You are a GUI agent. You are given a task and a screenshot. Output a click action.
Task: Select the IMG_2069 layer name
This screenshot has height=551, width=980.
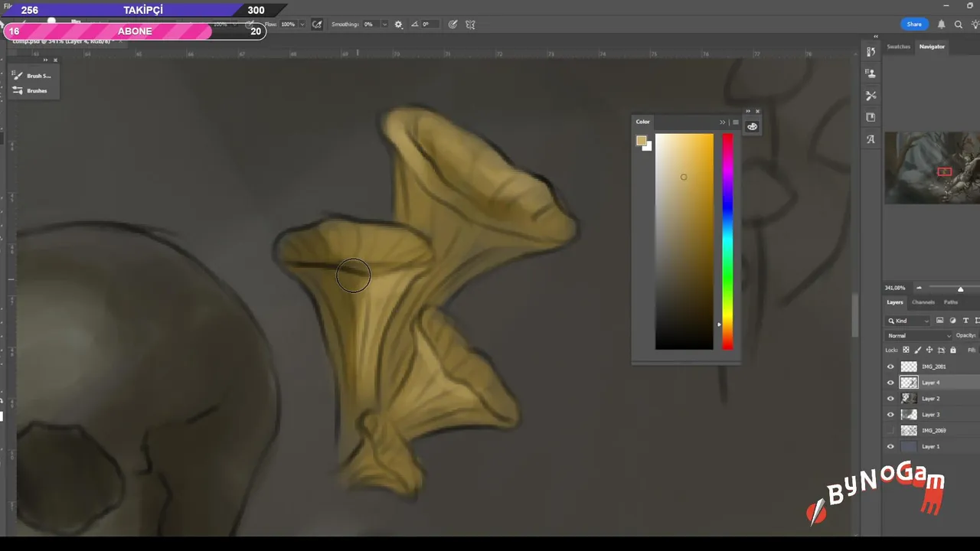coord(933,431)
